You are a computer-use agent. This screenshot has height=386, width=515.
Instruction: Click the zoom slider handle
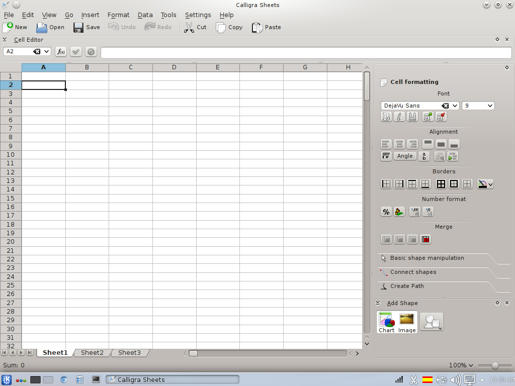pyautogui.click(x=495, y=365)
